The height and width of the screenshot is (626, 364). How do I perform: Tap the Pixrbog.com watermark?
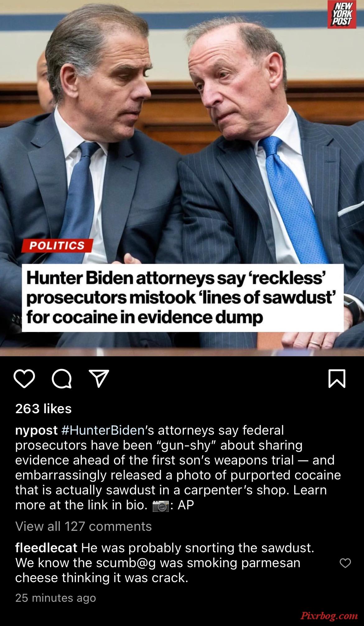(327, 615)
